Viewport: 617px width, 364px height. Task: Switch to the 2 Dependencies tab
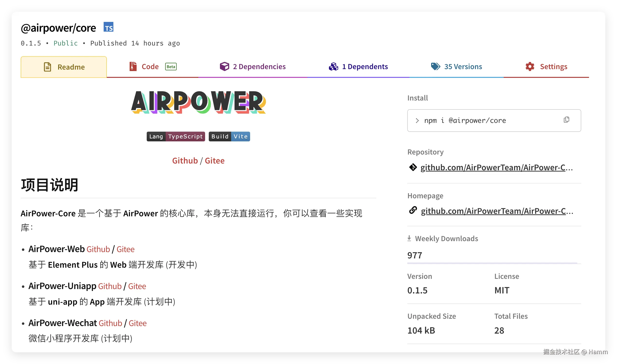[259, 66]
